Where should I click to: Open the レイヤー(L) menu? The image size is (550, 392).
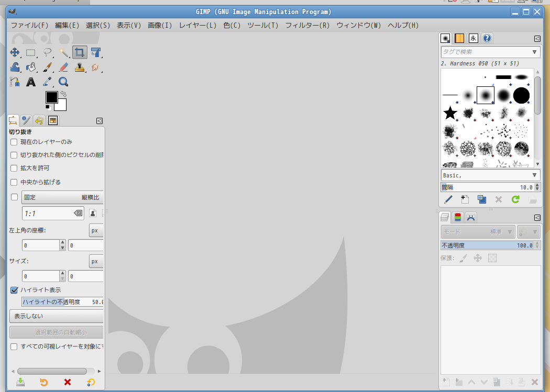click(198, 25)
